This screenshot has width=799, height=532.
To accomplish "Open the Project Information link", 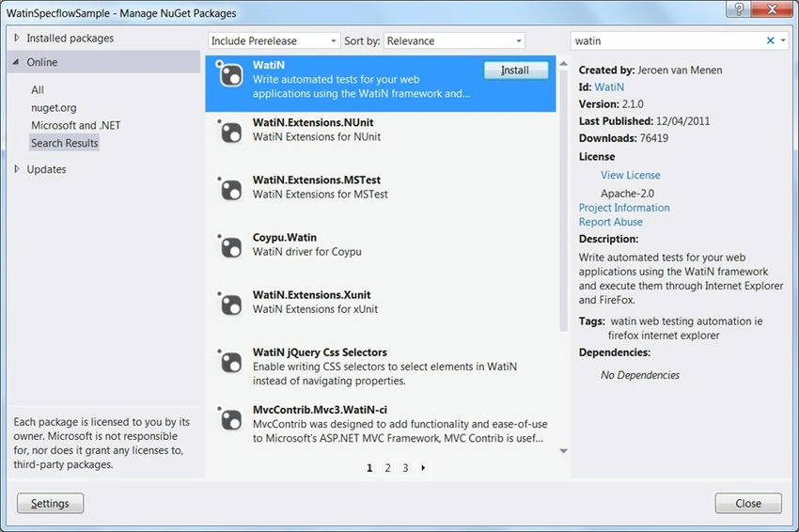I will [624, 208].
